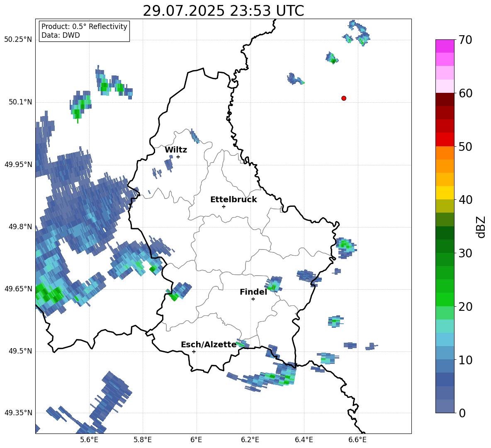Click the 49.8°N latitude label
The width and height of the screenshot is (491, 448).
(x=20, y=227)
